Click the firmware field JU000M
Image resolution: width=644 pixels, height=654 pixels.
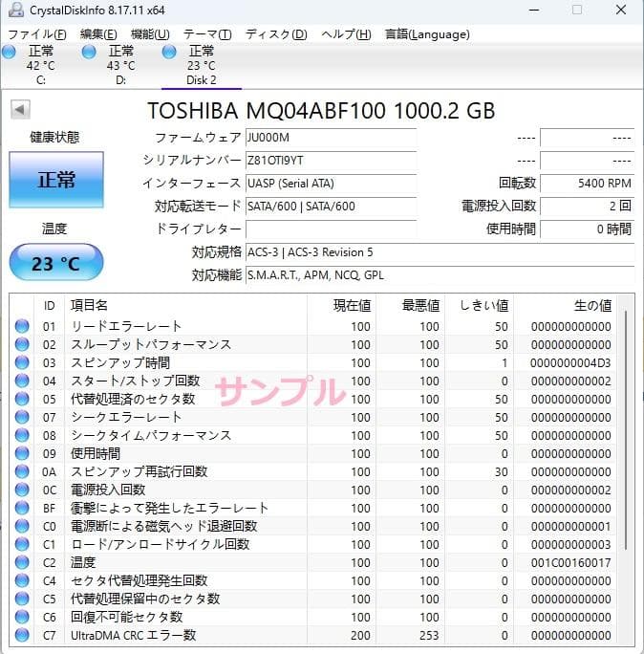point(331,138)
